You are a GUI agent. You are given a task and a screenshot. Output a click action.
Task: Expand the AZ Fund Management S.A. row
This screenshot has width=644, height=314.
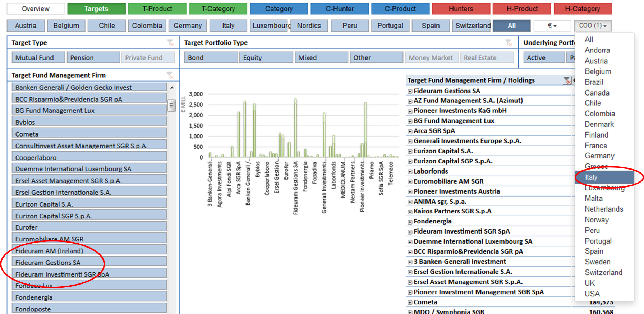(410, 101)
